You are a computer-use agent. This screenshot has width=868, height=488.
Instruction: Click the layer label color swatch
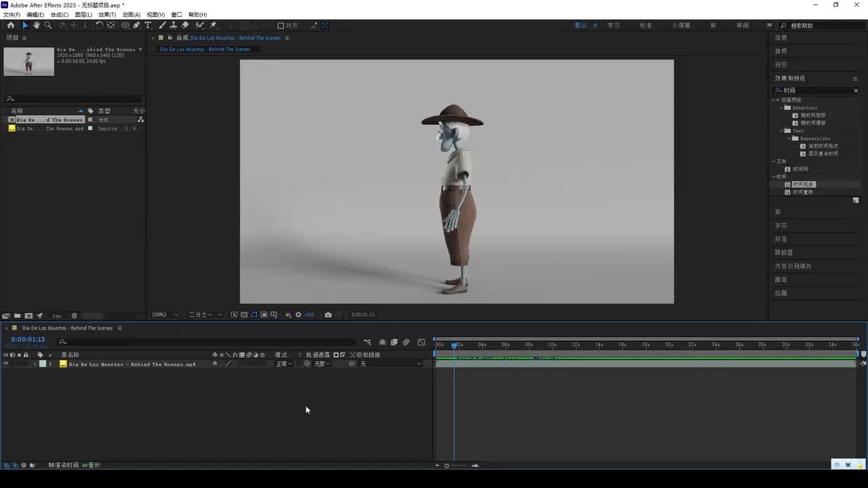click(x=43, y=364)
